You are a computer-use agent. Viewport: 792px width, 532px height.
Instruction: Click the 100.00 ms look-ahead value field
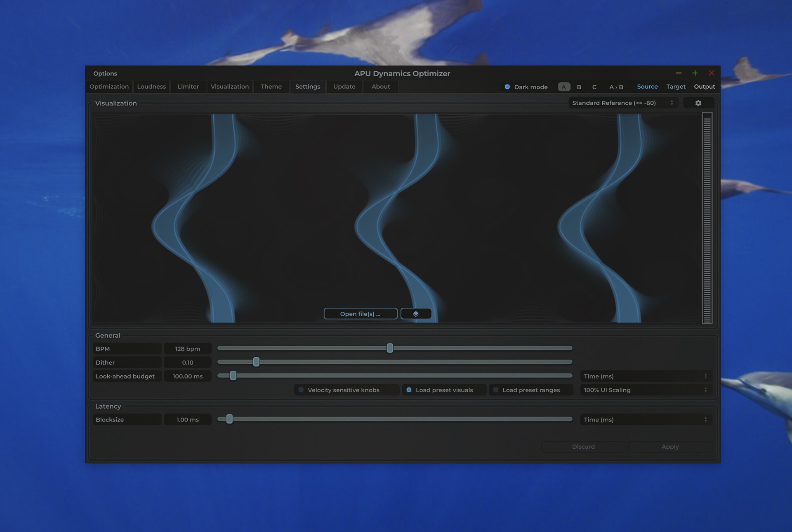pyautogui.click(x=188, y=376)
